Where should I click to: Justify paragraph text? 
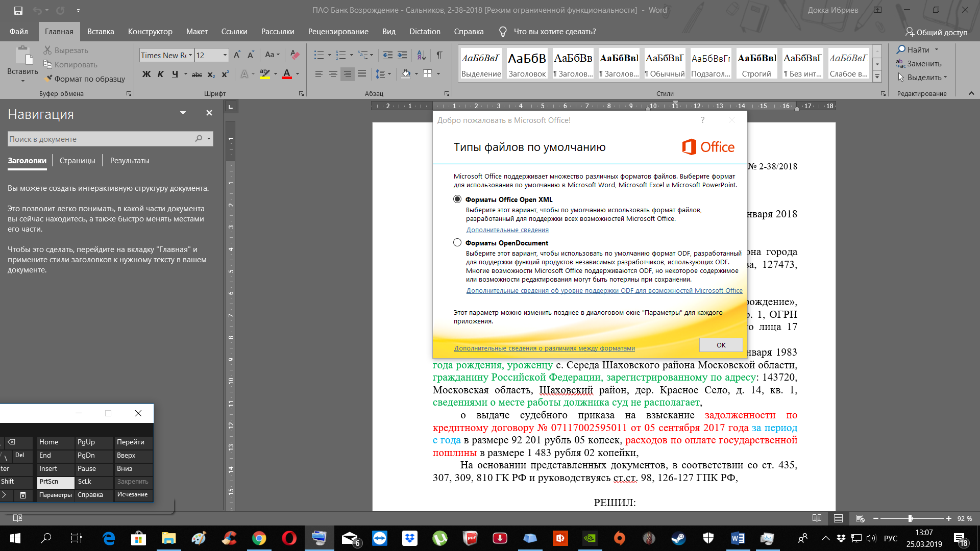coord(362,74)
